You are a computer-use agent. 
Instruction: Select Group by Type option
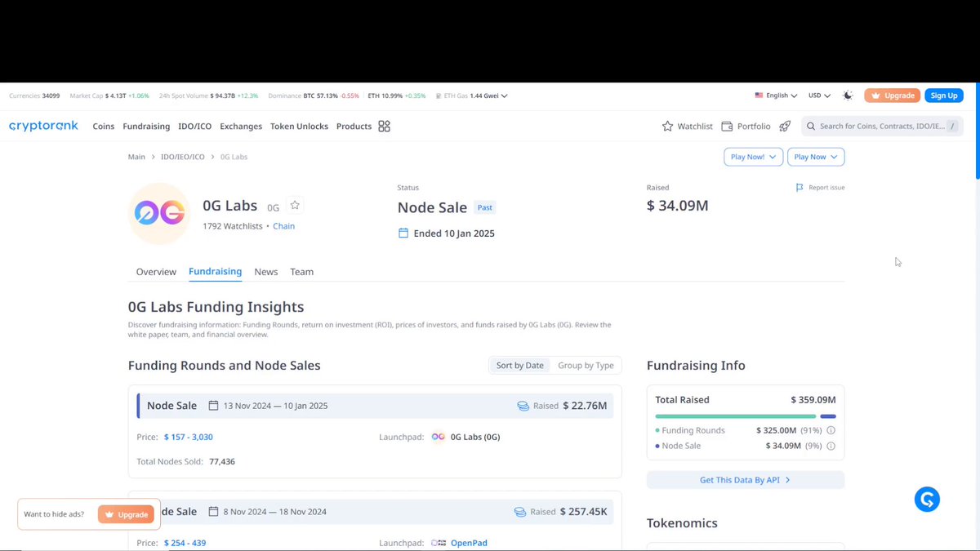[586, 366]
